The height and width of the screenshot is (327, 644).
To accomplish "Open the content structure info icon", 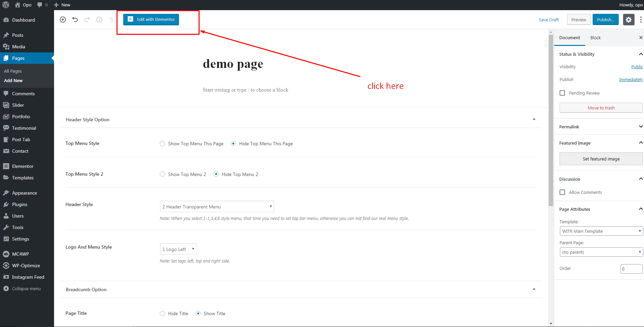I will click(99, 20).
